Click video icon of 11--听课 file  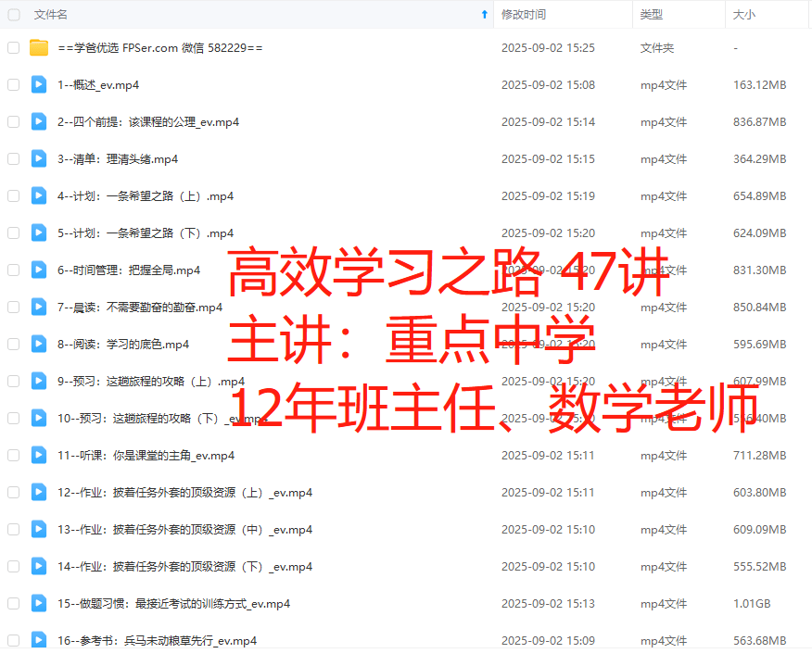(x=39, y=455)
